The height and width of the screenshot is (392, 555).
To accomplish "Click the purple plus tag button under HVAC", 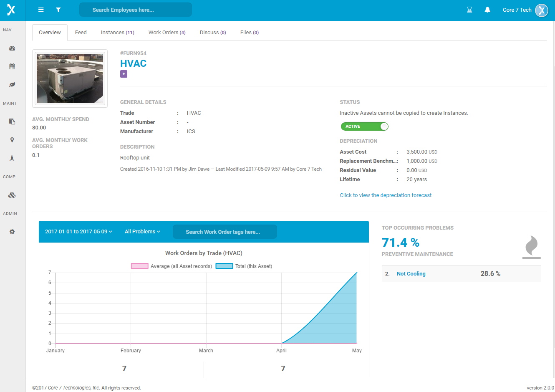I will coord(124,74).
